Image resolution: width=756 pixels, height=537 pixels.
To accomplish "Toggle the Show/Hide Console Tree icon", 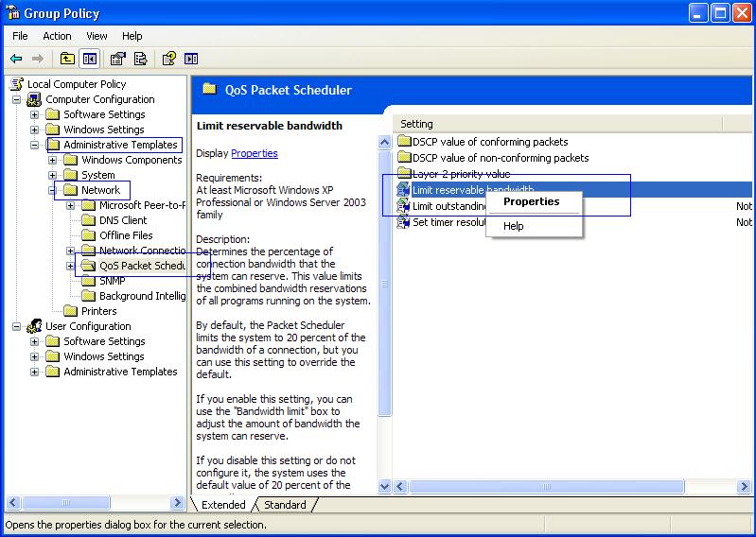I will click(x=90, y=59).
